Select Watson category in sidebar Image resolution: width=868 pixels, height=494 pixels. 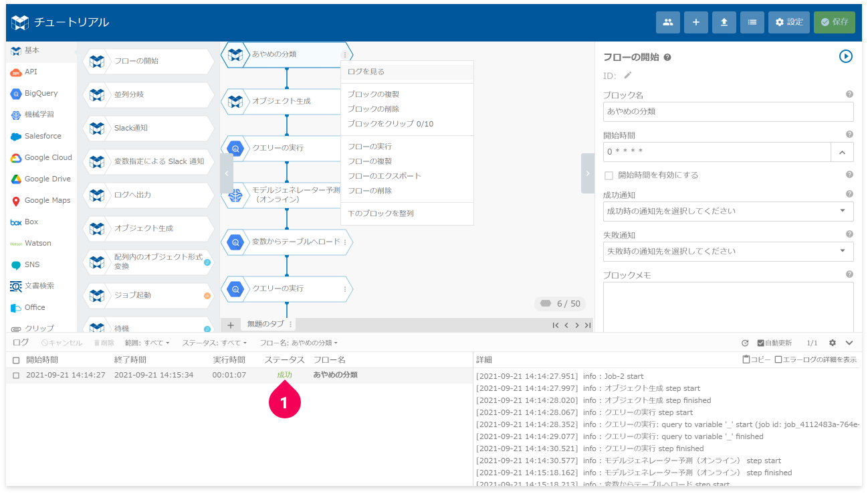coord(41,243)
